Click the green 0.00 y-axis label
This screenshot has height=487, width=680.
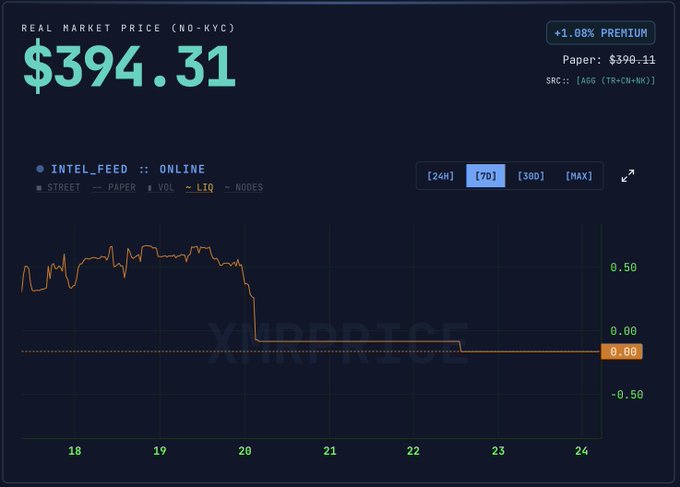click(623, 331)
